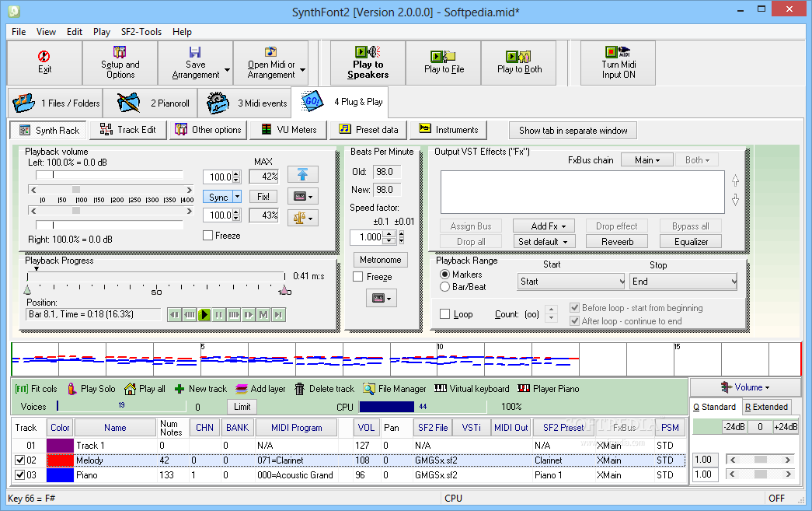Click the Play button in Playback Progress
This screenshot has height=511, width=812.
point(204,314)
